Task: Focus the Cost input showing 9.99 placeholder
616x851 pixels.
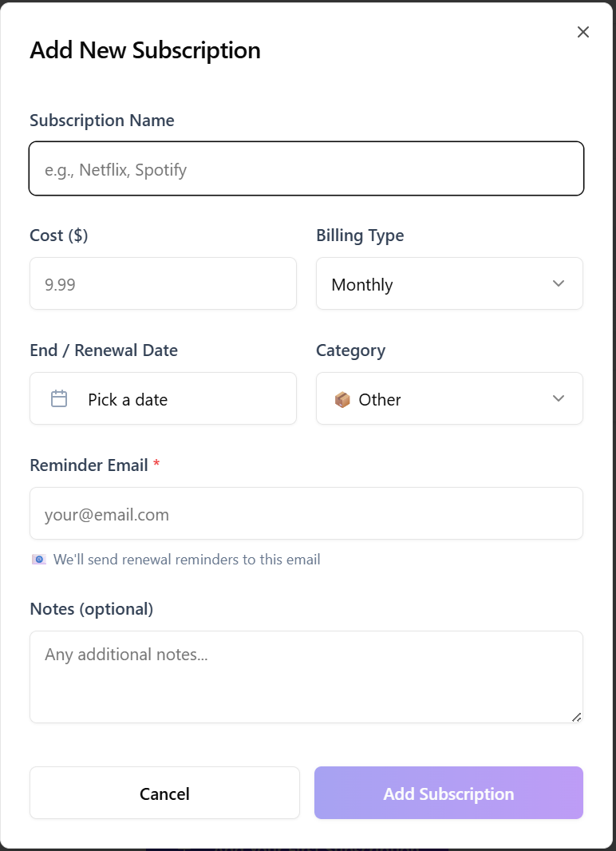Action: pyautogui.click(x=163, y=283)
